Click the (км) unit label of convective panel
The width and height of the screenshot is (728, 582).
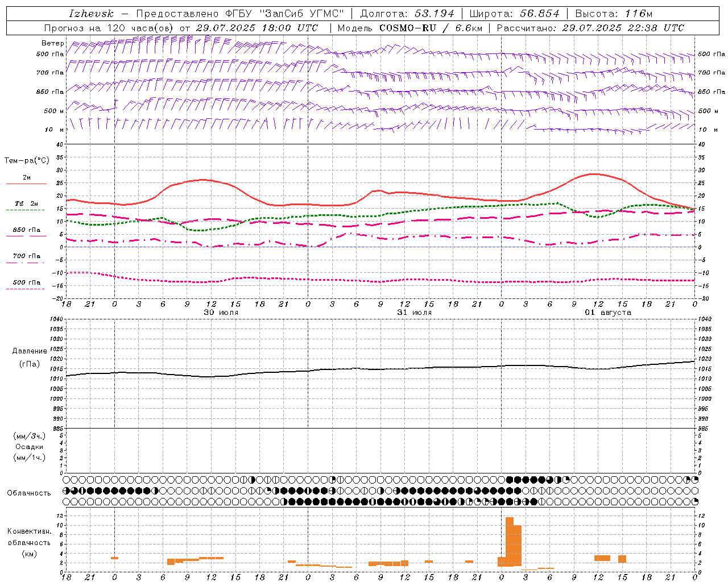(x=30, y=554)
